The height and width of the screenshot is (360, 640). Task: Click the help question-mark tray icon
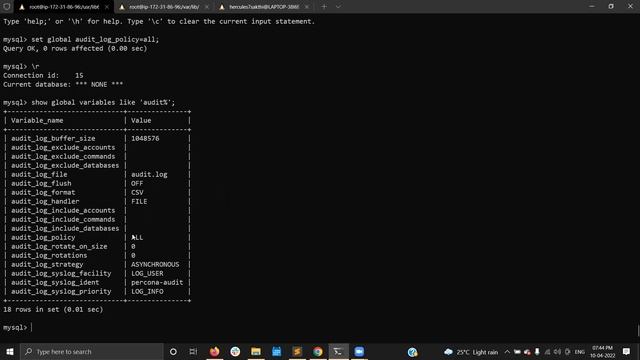point(412,352)
